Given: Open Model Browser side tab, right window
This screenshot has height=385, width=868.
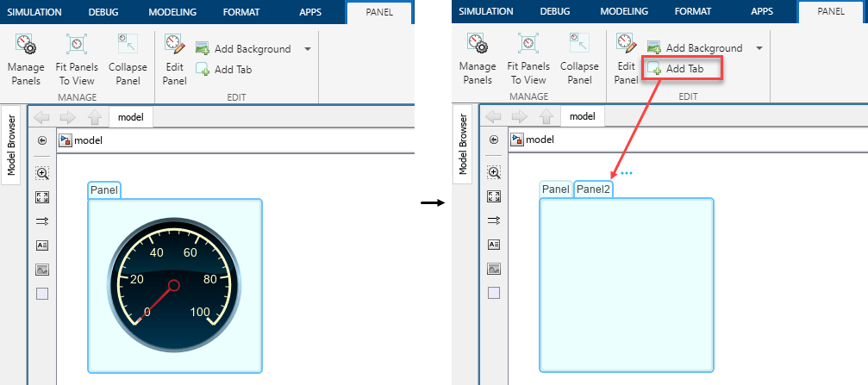Looking at the screenshot, I should (x=463, y=145).
